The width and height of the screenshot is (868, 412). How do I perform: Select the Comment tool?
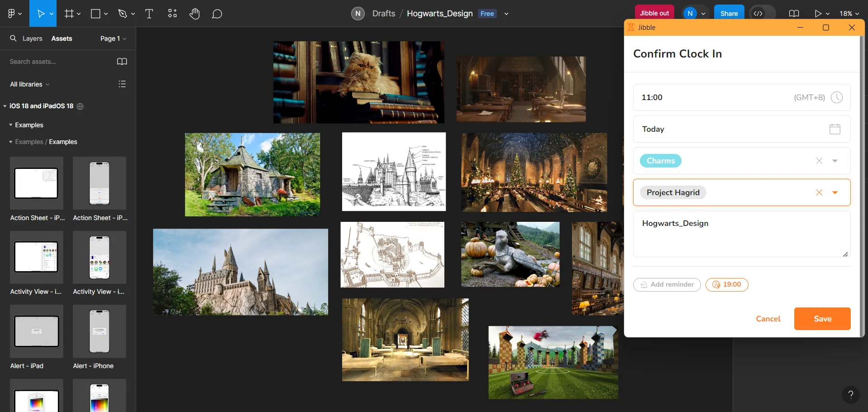[x=217, y=14]
